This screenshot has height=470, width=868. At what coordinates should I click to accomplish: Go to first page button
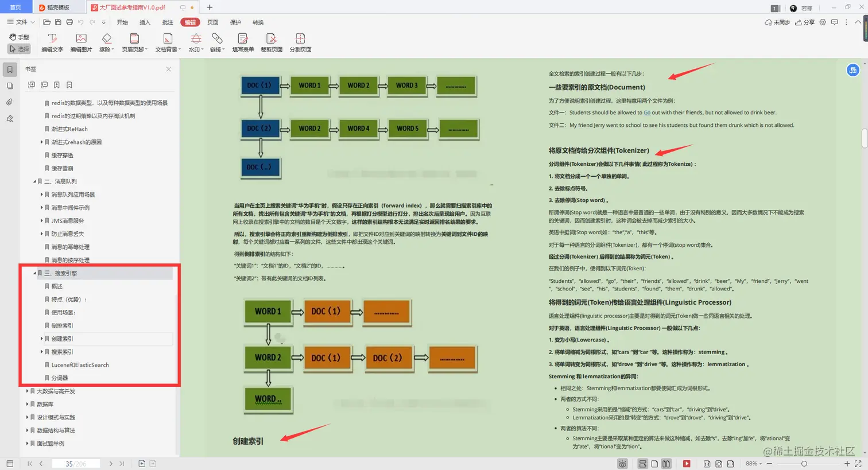click(30, 464)
